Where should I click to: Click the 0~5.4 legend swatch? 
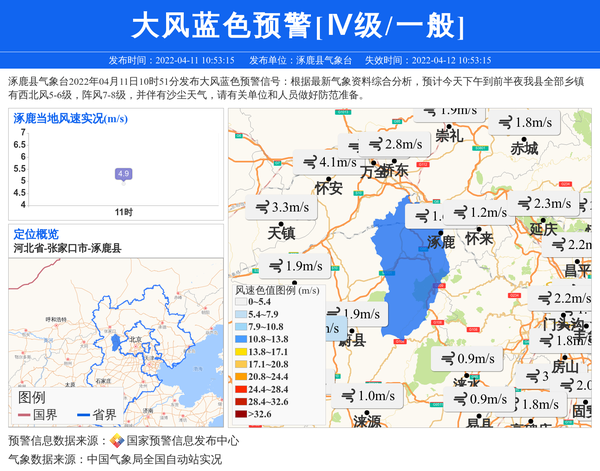[x=241, y=301]
